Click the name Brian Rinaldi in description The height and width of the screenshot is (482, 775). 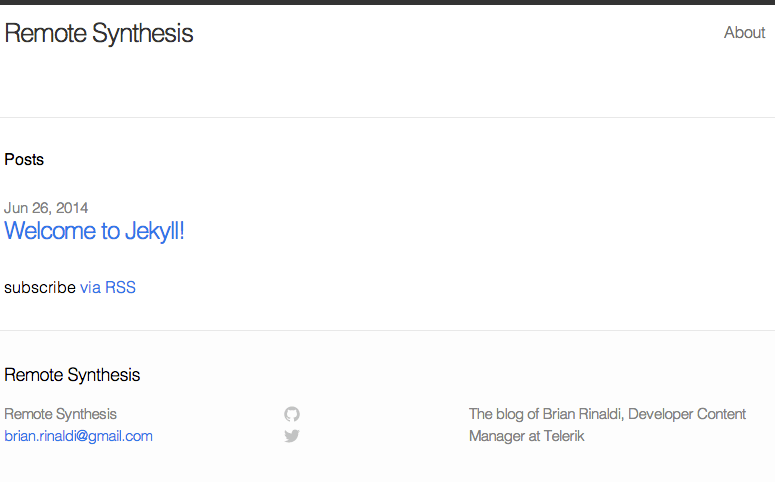583,414
